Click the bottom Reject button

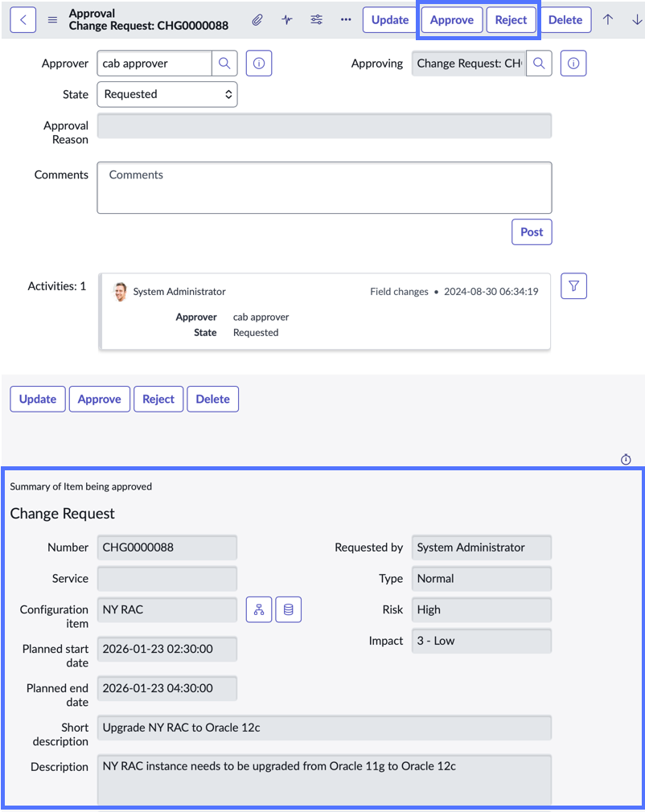click(x=158, y=399)
